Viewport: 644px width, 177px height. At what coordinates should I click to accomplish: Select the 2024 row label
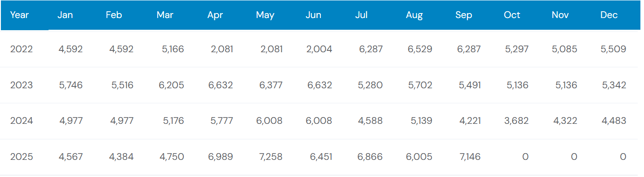[22, 121]
